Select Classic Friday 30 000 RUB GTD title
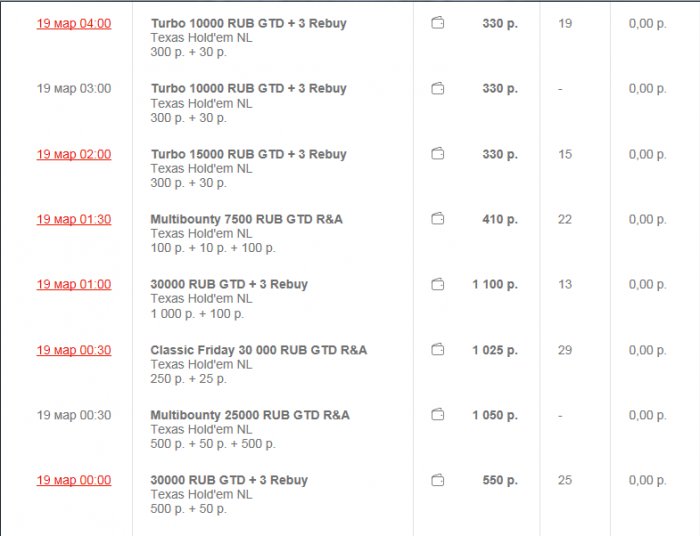700x536 pixels. click(x=258, y=350)
